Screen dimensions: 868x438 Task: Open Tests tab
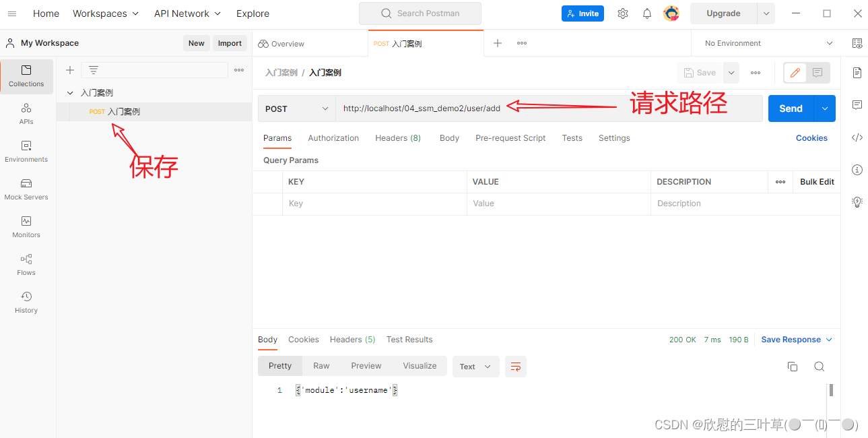572,138
